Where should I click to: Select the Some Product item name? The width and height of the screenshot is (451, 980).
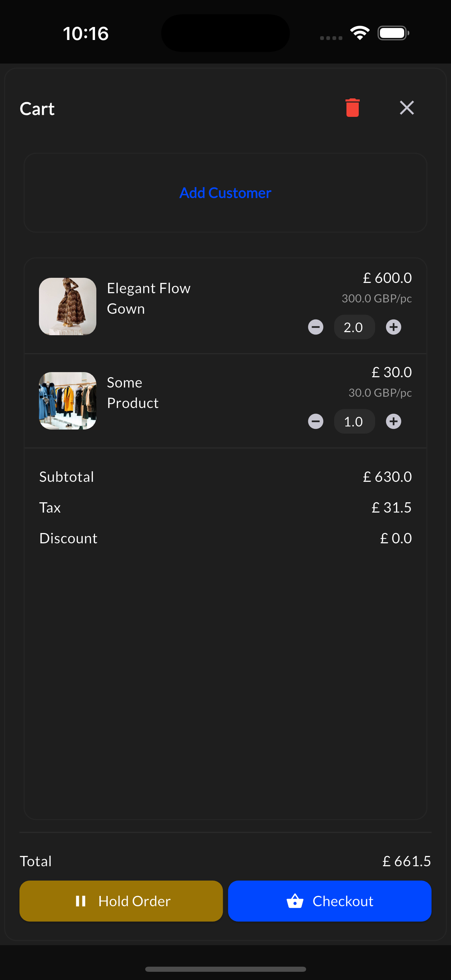132,393
